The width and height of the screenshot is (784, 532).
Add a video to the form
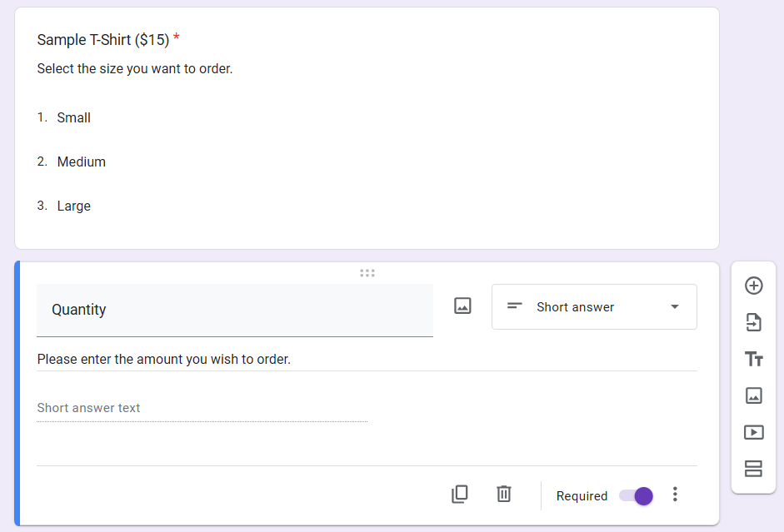tap(753, 432)
